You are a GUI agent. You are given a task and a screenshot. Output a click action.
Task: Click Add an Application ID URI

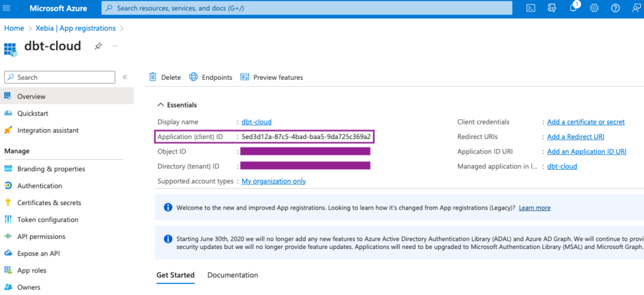[x=587, y=152]
